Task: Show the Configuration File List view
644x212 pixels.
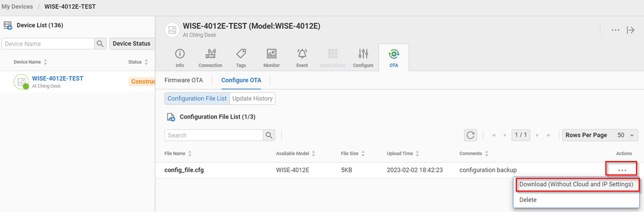Action: [197, 98]
